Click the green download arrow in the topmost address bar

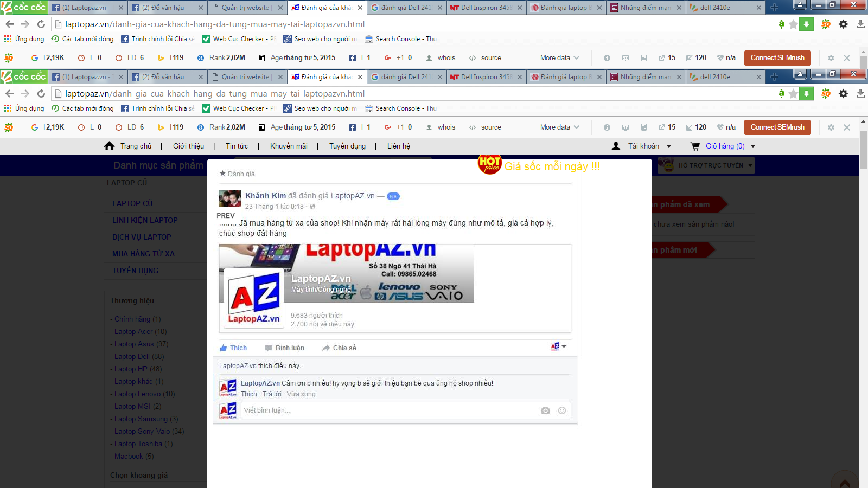(x=807, y=24)
